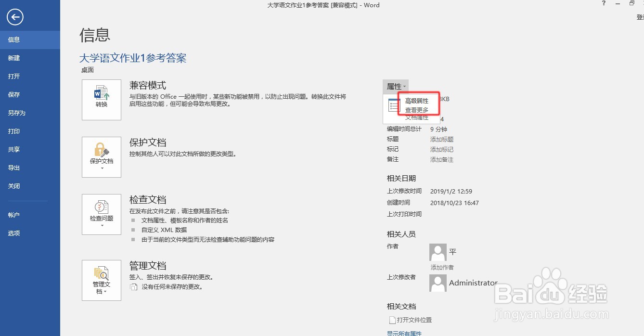Open the 信息 backstage tab

point(30,40)
